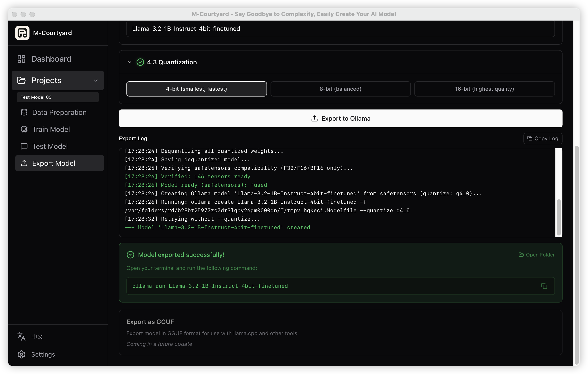Collapse the Projects menu chevron
Screen dimensions: 588x374
coord(96,80)
